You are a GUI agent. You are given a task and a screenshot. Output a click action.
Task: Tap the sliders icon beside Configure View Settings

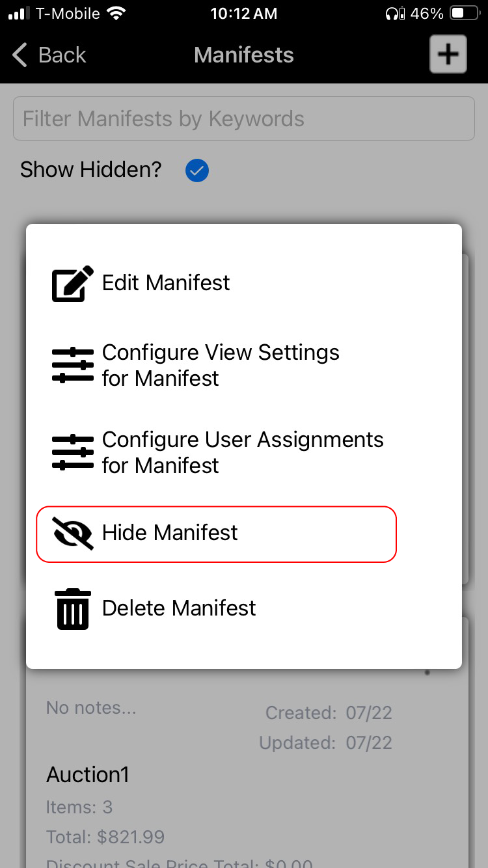tap(72, 365)
